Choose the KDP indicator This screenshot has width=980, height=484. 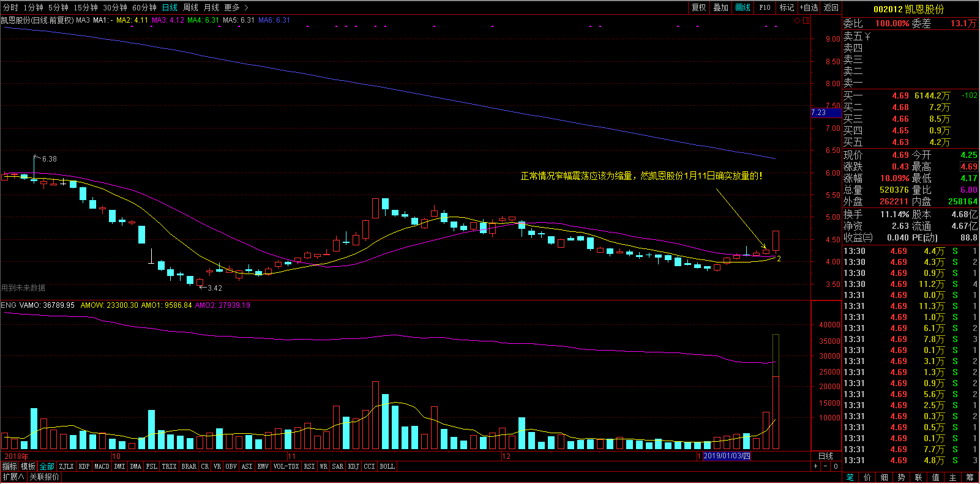84,466
